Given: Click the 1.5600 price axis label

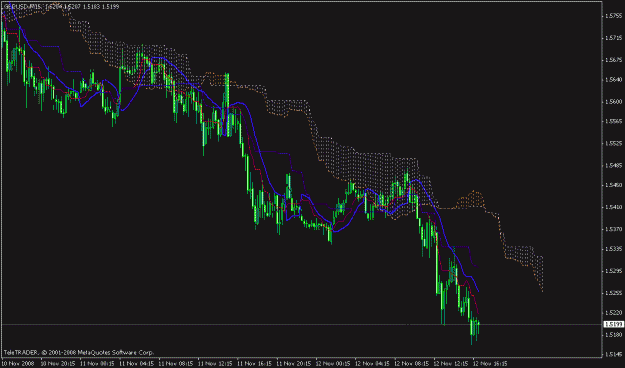Looking at the screenshot, I should (614, 102).
